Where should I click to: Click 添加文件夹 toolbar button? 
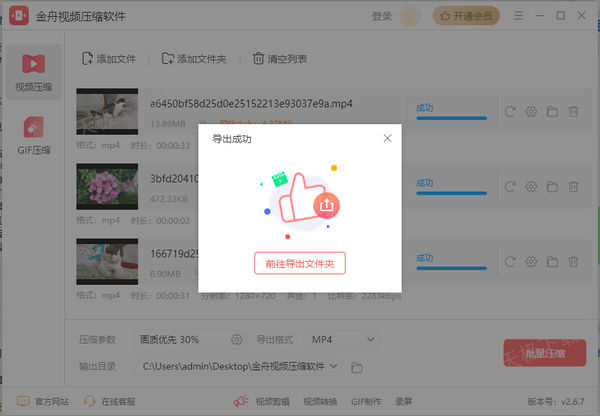[x=194, y=59]
